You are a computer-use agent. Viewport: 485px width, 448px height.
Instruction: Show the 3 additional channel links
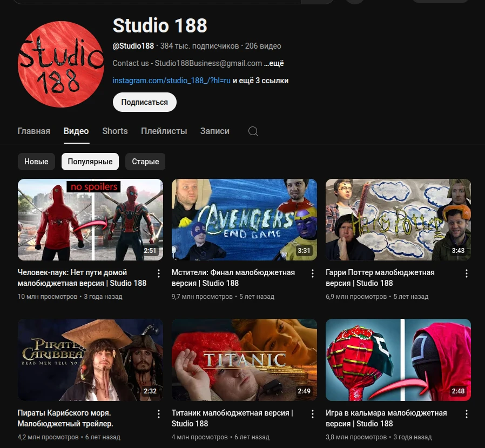(260, 81)
